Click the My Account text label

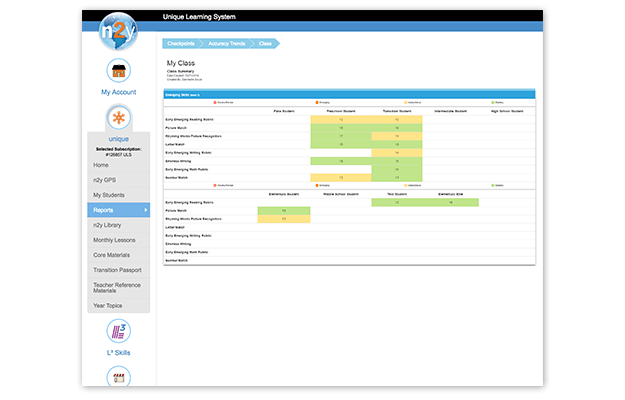[x=118, y=92]
